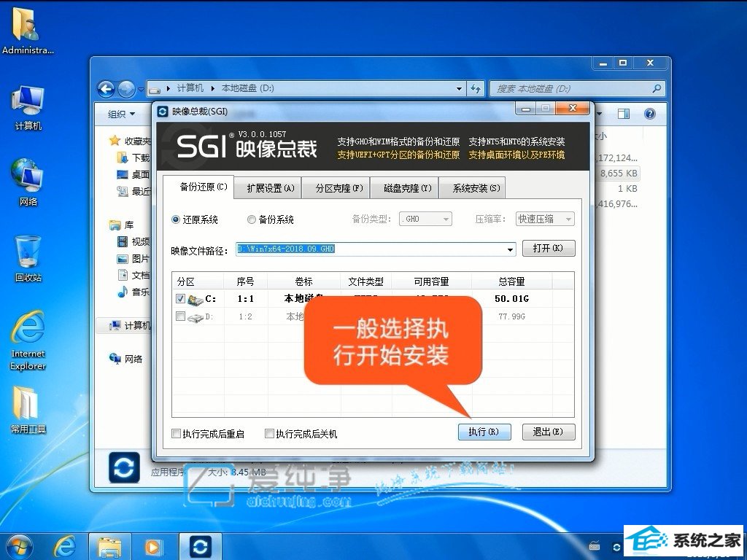The image size is (747, 560).
Task: Click the 8,655 KB file size entry
Action: (x=619, y=174)
